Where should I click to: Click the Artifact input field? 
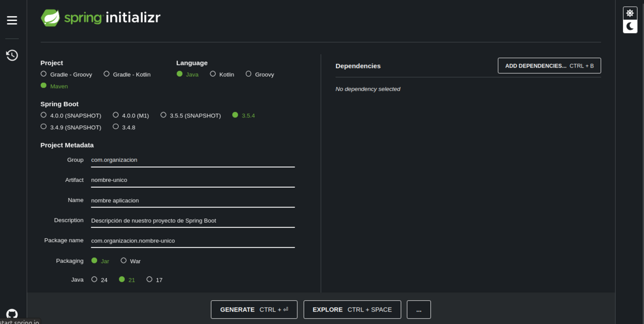(x=193, y=180)
